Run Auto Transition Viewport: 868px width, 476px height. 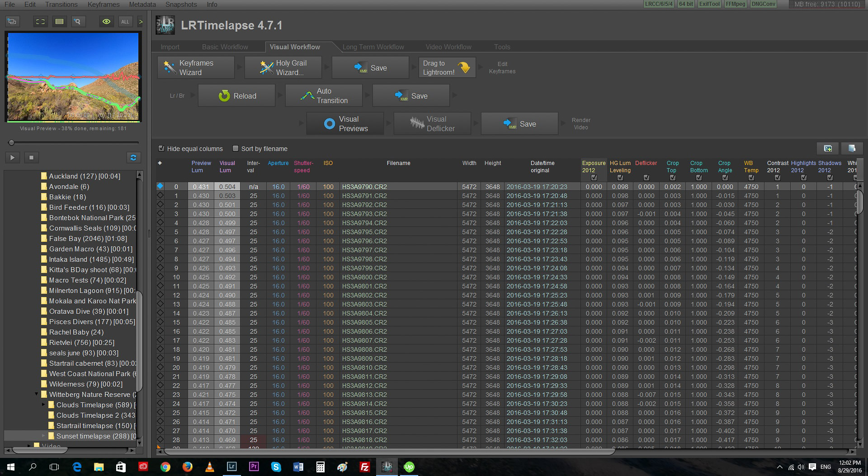(x=324, y=96)
